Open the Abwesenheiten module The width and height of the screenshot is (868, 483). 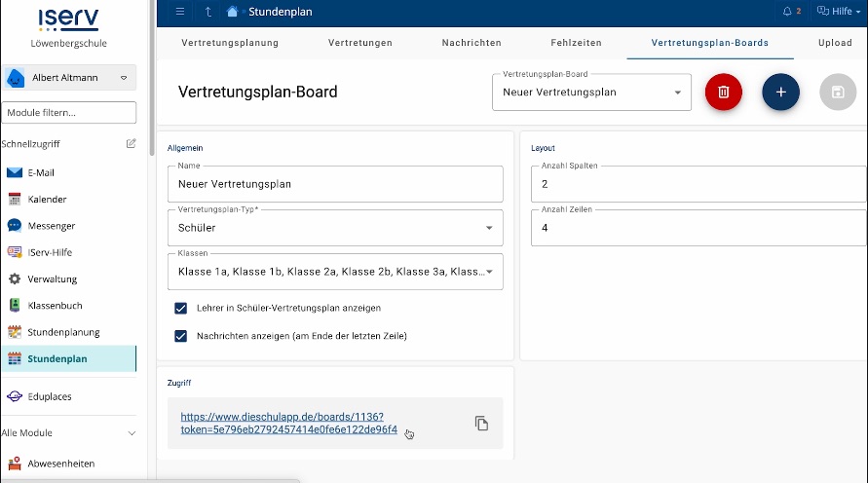[x=68, y=464]
